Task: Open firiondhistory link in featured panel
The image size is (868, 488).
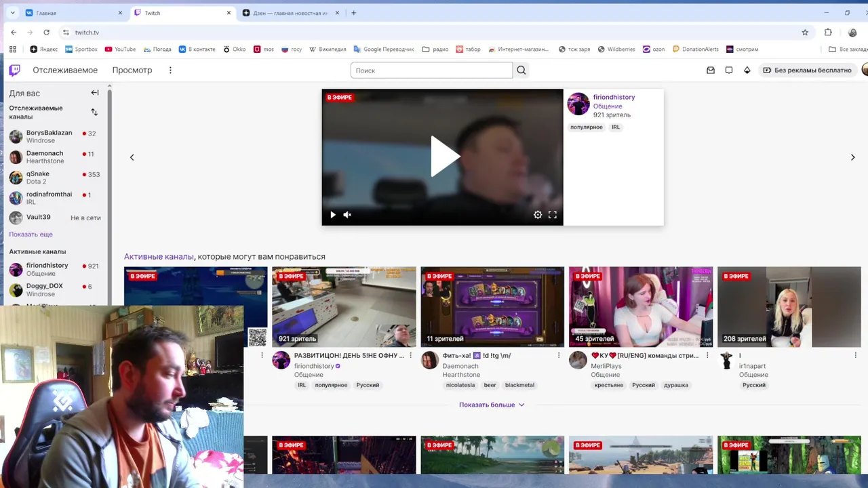Action: (614, 97)
